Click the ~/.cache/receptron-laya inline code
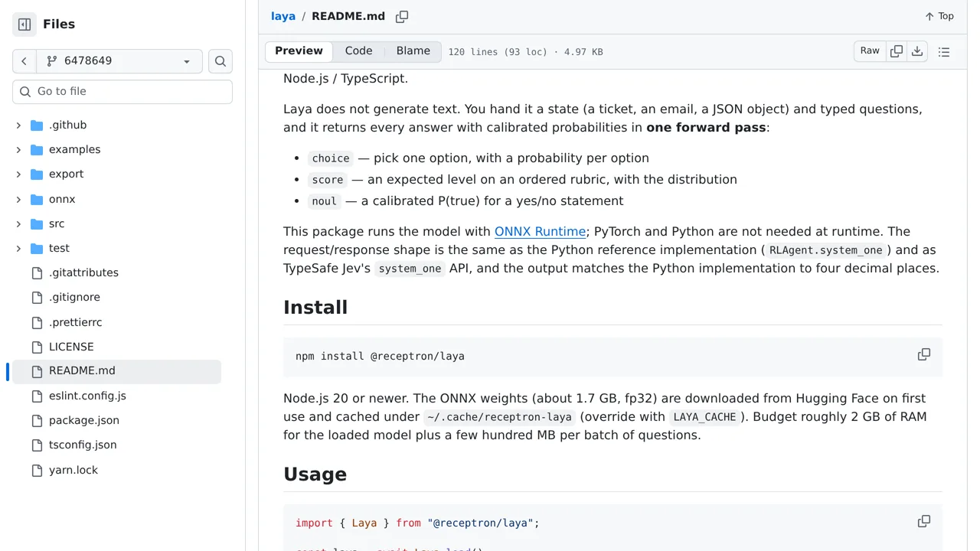Viewport: 980px width, 551px height. 500,417
